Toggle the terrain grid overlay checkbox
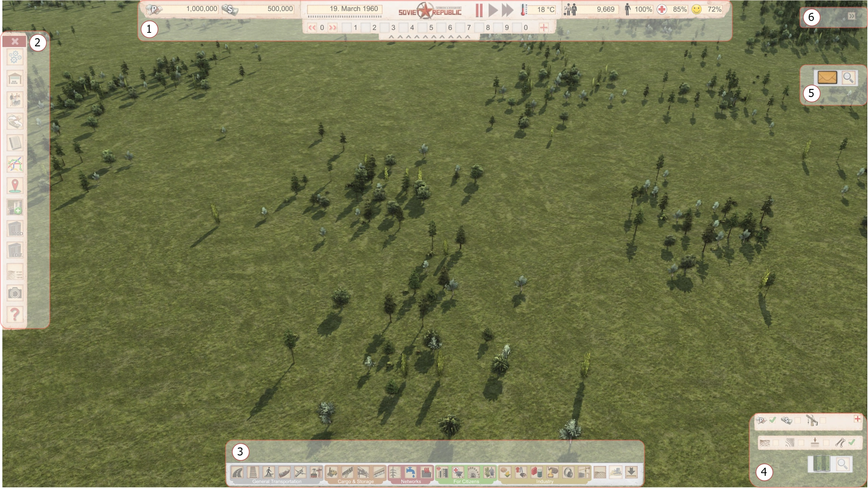Image resolution: width=868 pixels, height=488 pixels. tap(776, 443)
